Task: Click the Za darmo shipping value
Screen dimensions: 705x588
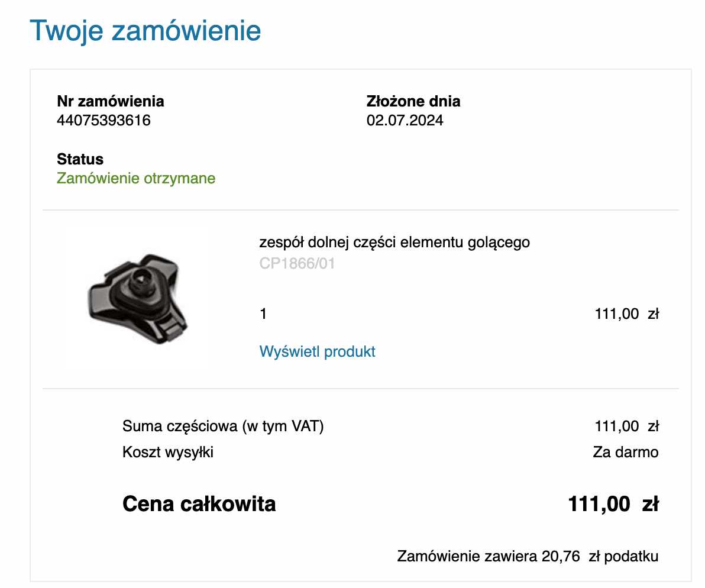Action: click(625, 452)
